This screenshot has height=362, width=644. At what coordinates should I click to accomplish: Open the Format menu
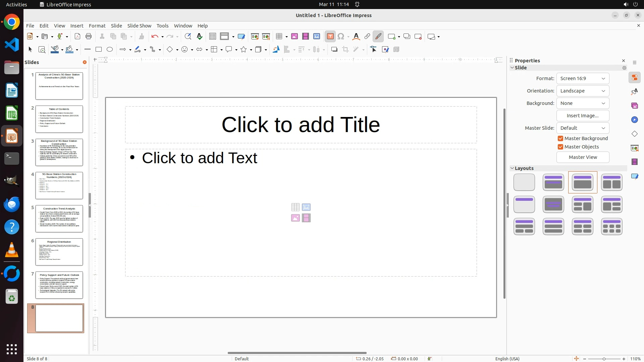pos(97,26)
